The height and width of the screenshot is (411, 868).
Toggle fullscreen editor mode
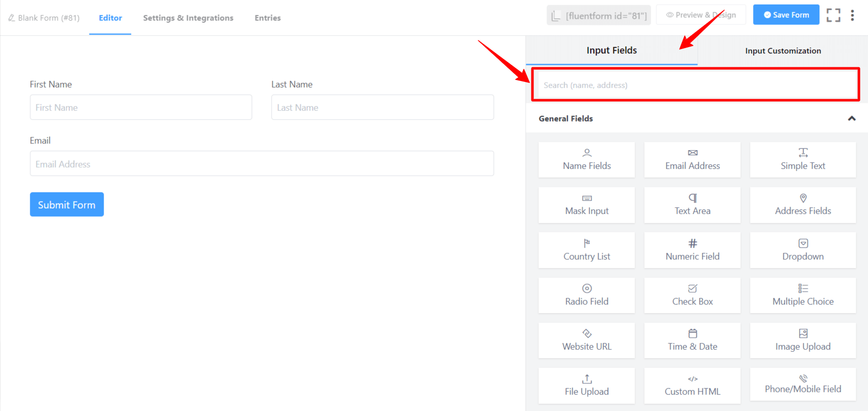(833, 15)
